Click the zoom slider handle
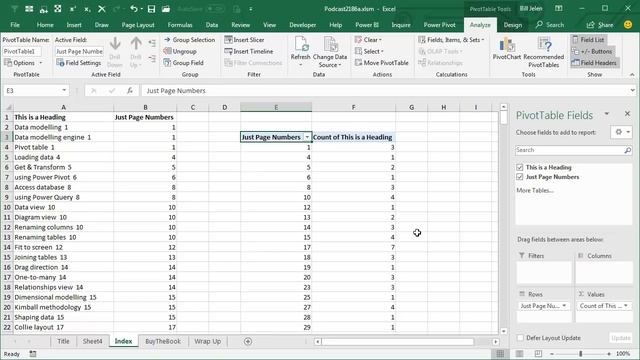This screenshot has height=360, width=640. tap(580, 353)
